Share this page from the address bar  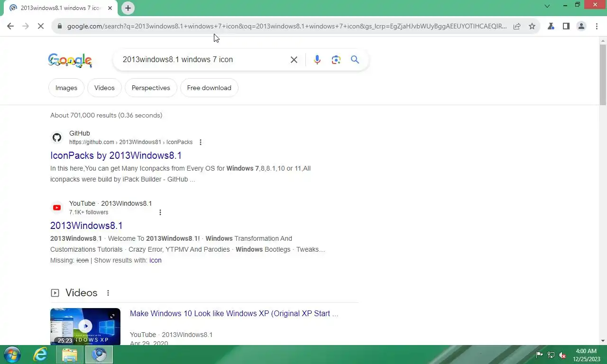517,27
